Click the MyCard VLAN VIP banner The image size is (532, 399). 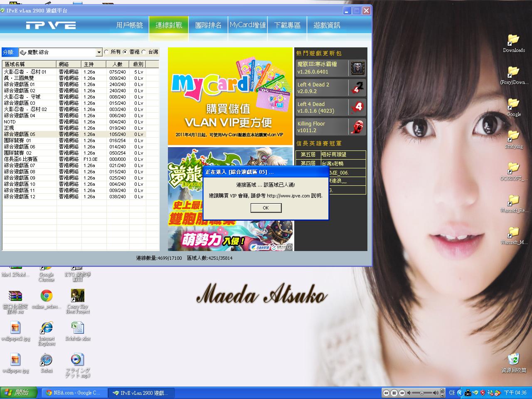pos(230,96)
